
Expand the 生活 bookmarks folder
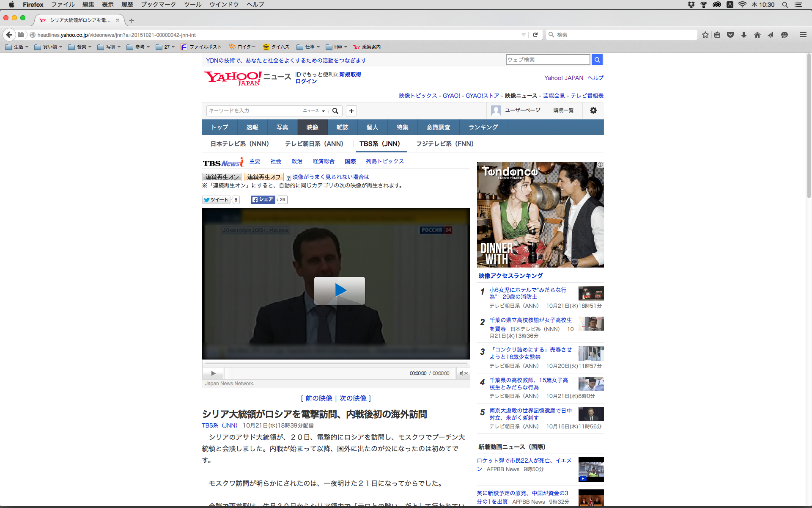pos(17,47)
